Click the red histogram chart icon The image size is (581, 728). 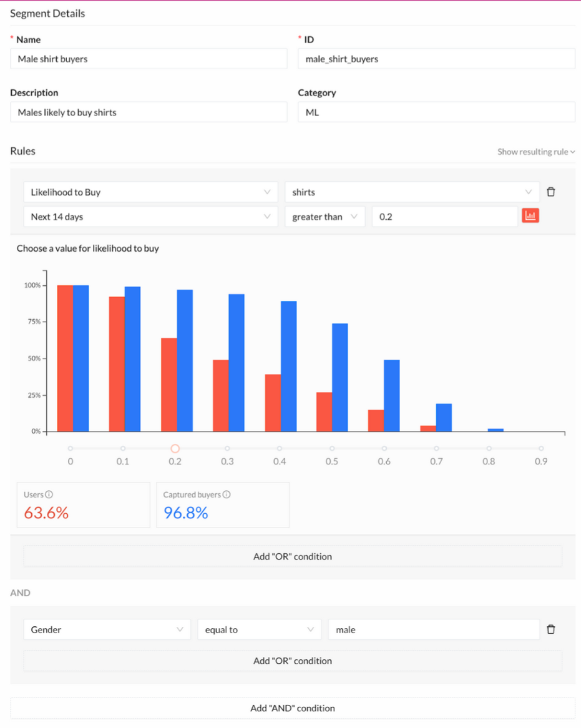point(530,215)
